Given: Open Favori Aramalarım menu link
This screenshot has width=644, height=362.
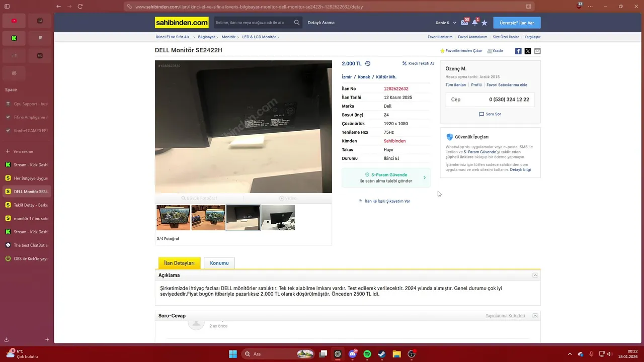Looking at the screenshot, I should tap(472, 37).
